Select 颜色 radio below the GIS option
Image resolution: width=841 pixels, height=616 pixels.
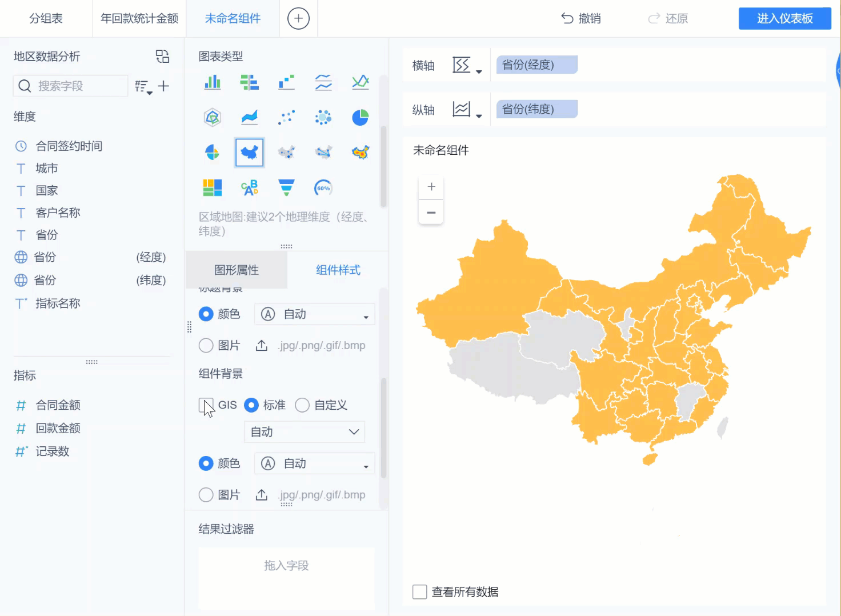tap(206, 463)
